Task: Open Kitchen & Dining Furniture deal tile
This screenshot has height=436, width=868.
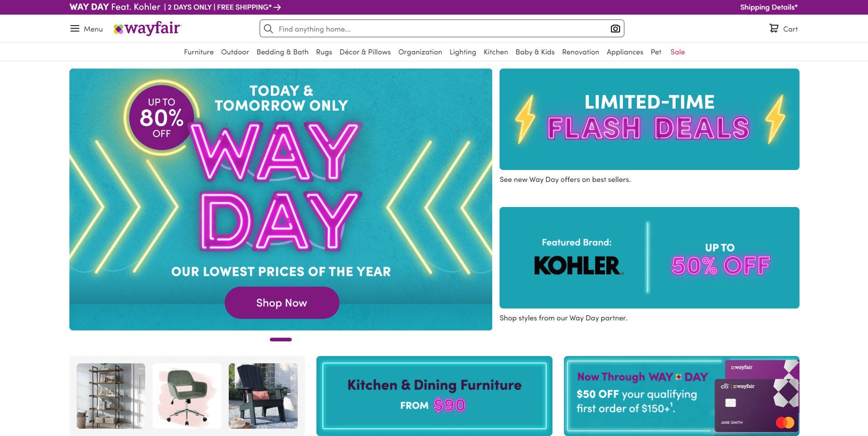Action: [x=434, y=396]
